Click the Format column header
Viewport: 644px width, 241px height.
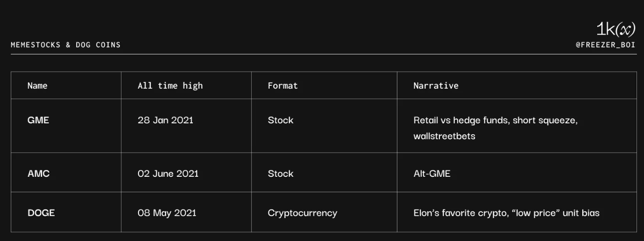coord(283,86)
